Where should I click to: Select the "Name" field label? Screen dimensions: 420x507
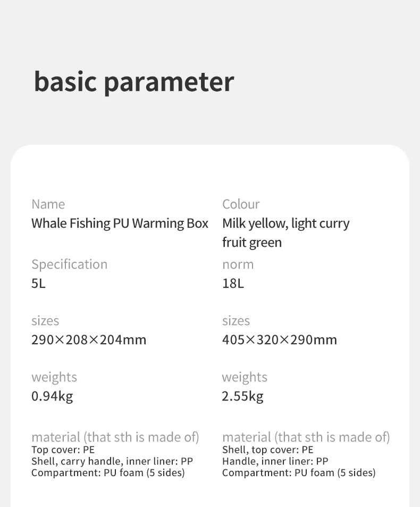(48, 204)
